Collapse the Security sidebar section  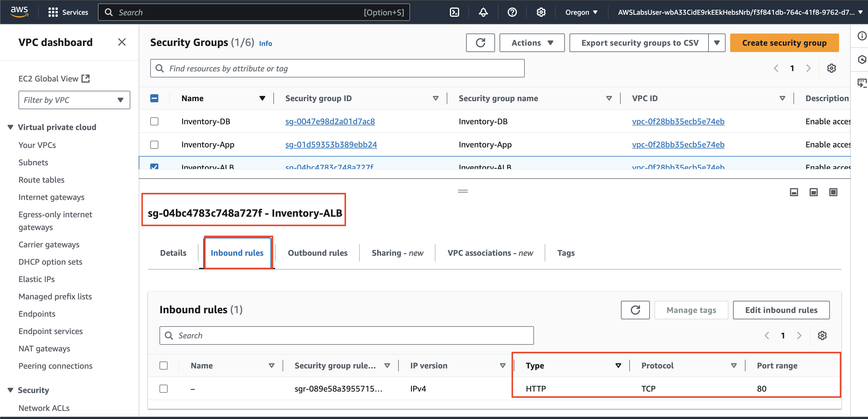(10, 390)
